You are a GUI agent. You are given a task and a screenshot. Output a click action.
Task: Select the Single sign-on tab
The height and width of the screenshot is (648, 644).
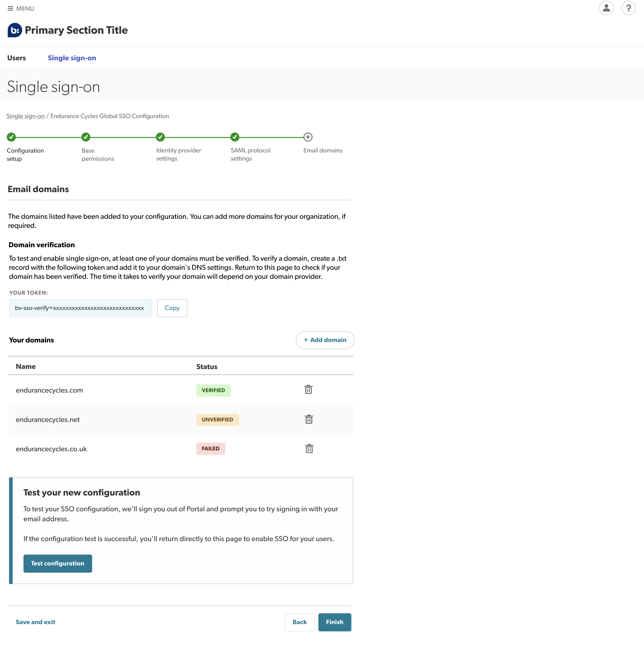tap(72, 58)
